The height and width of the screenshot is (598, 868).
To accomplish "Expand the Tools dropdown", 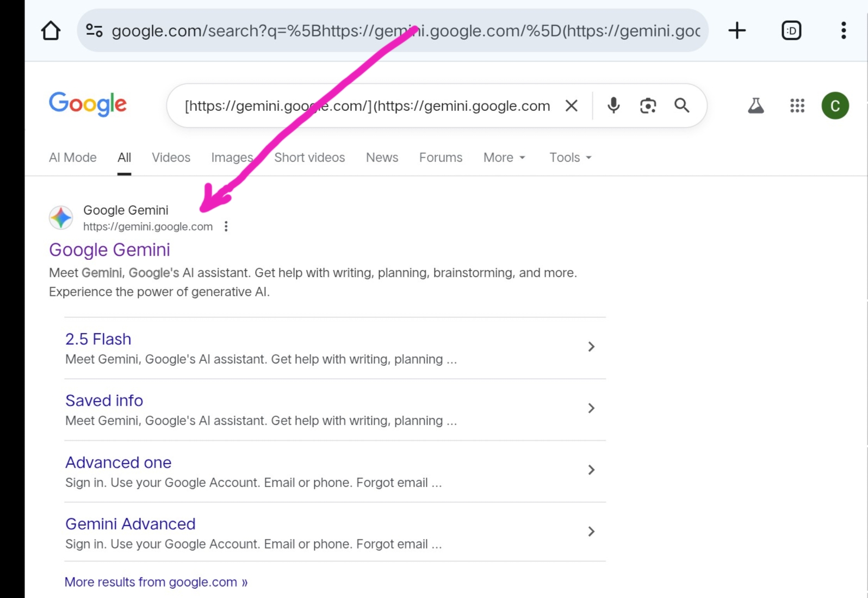I will 571,158.
